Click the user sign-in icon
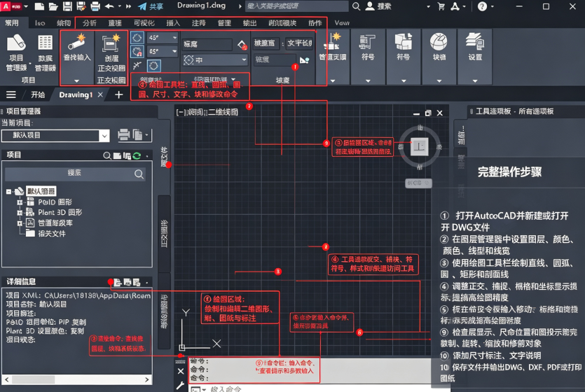585x392 pixels. pyautogui.click(x=369, y=6)
